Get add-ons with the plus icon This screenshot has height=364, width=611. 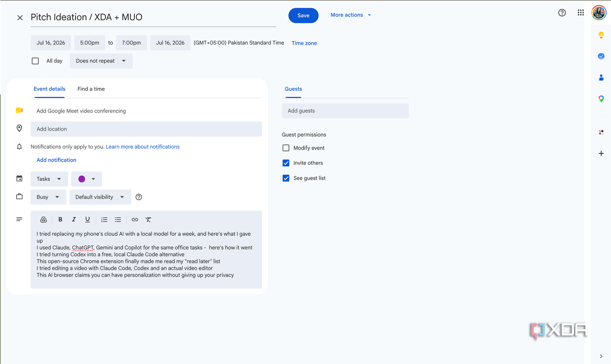tap(601, 153)
